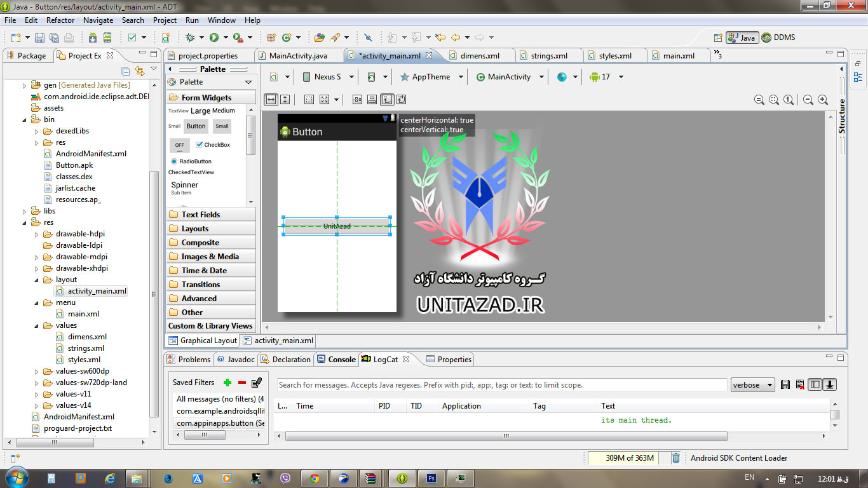Open the Properties view tab
The image size is (868, 488).
pos(449,359)
